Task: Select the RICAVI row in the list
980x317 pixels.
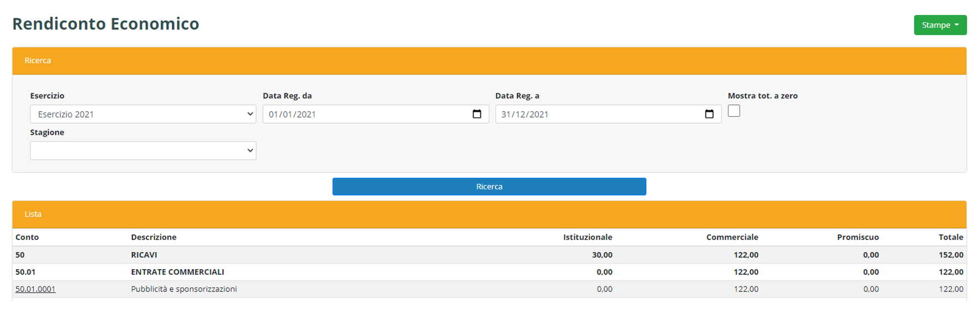Action: [x=144, y=255]
